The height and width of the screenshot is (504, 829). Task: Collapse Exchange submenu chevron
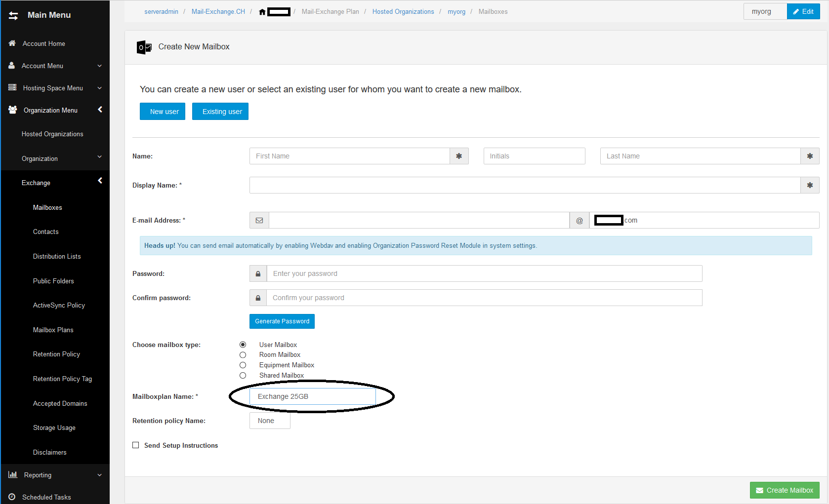point(100,181)
